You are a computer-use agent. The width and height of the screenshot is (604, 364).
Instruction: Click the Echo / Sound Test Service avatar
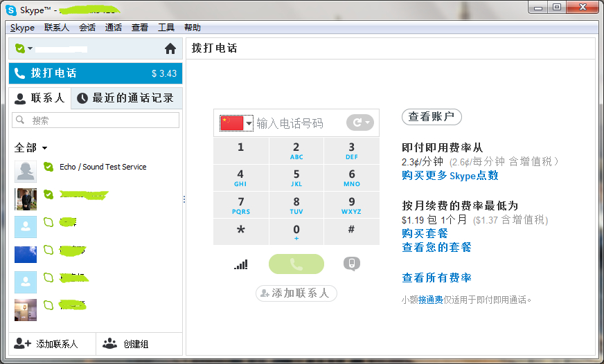pyautogui.click(x=26, y=171)
